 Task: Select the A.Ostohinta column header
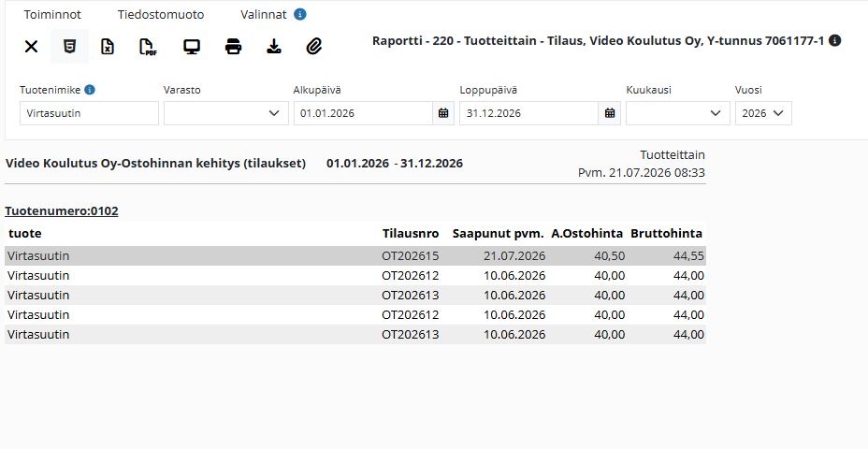587,234
